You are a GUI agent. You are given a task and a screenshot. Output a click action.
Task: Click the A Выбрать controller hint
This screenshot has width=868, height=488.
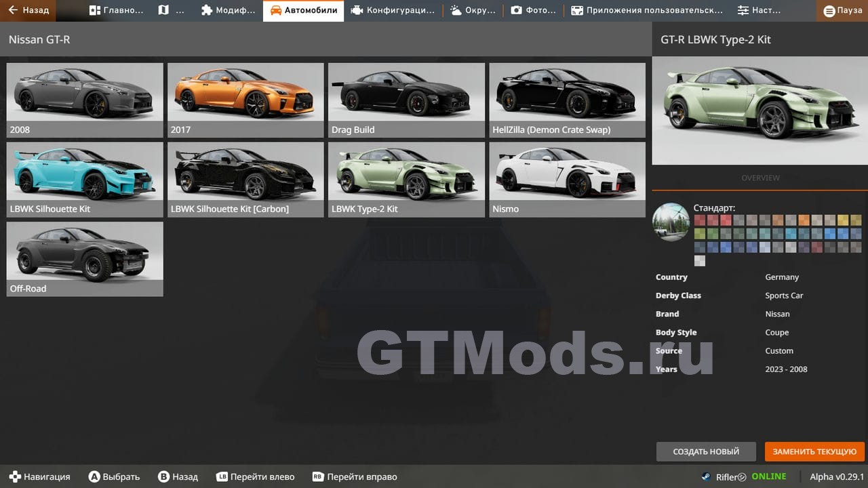coord(115,476)
